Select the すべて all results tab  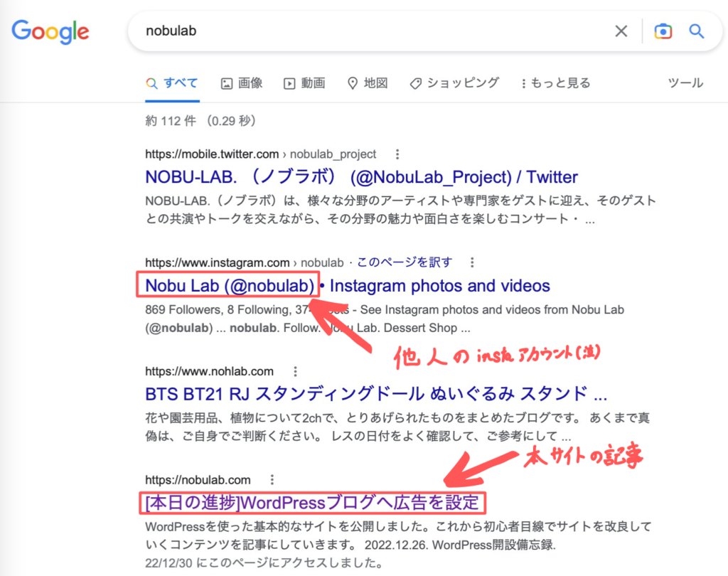coord(173,83)
